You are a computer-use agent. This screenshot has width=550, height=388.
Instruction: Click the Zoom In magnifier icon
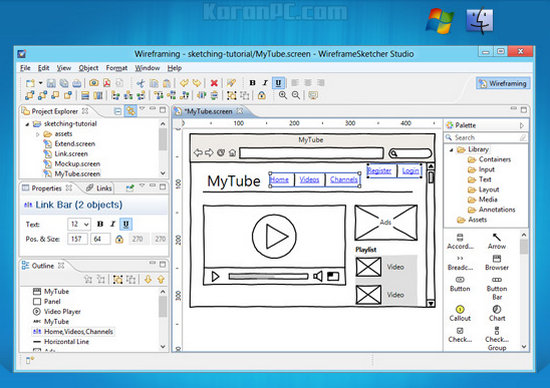point(283,95)
